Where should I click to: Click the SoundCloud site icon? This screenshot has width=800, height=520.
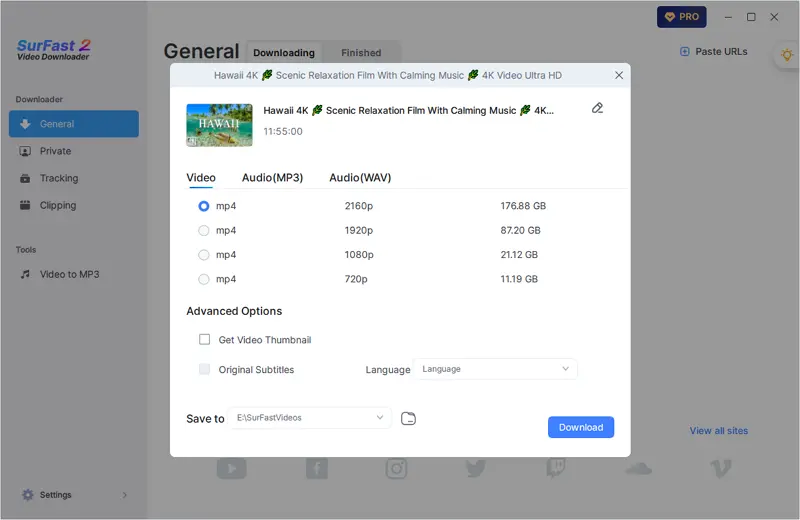click(x=638, y=468)
